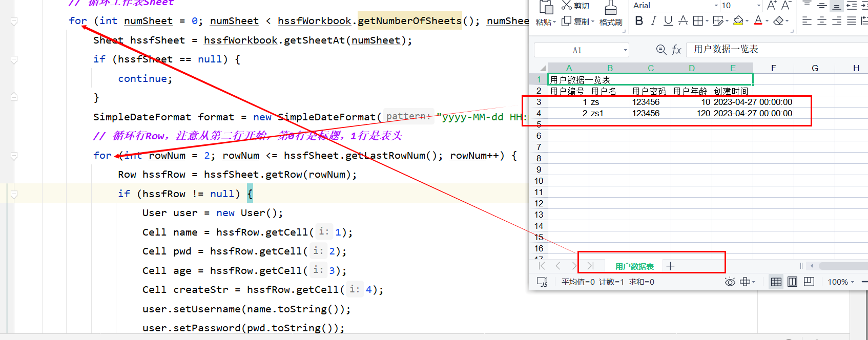Center text horizontally

tap(821, 21)
